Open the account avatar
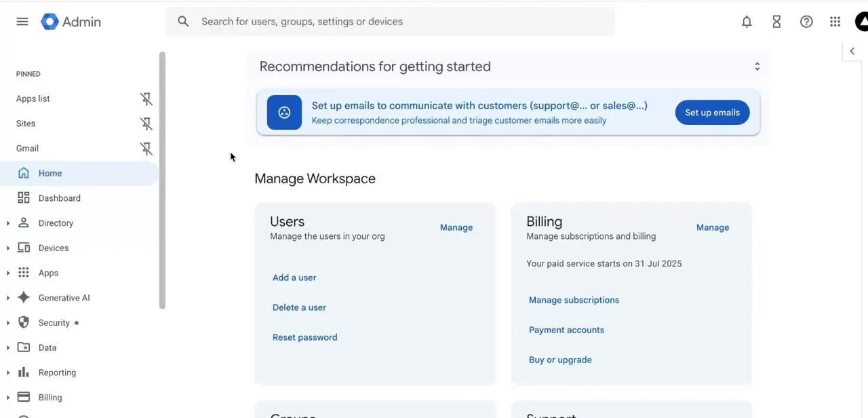The image size is (868, 418). click(x=862, y=22)
